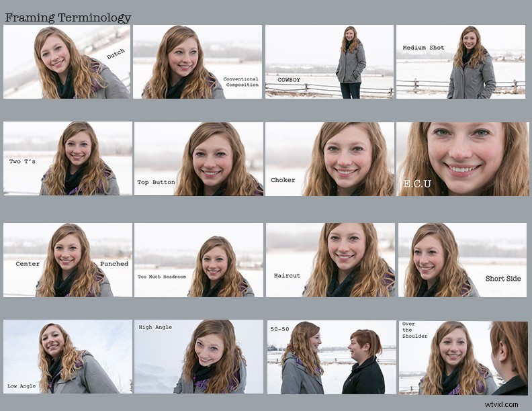
Task: Choose the Medium Shot photo
Action: pos(461,62)
